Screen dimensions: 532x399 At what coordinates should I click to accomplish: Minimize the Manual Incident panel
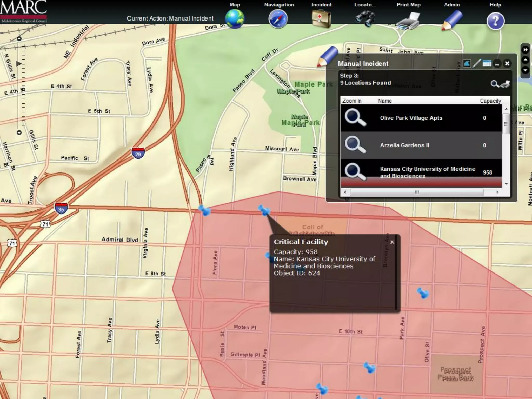point(497,64)
